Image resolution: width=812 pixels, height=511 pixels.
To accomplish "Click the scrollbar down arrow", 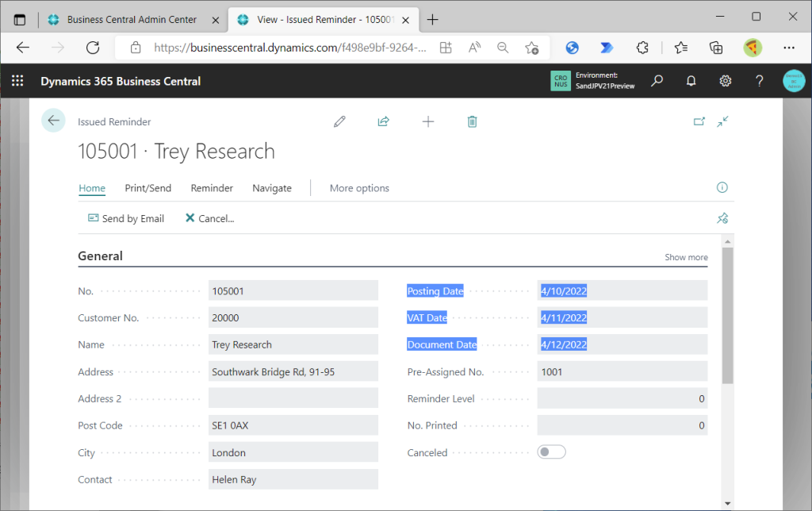I will pos(728,503).
